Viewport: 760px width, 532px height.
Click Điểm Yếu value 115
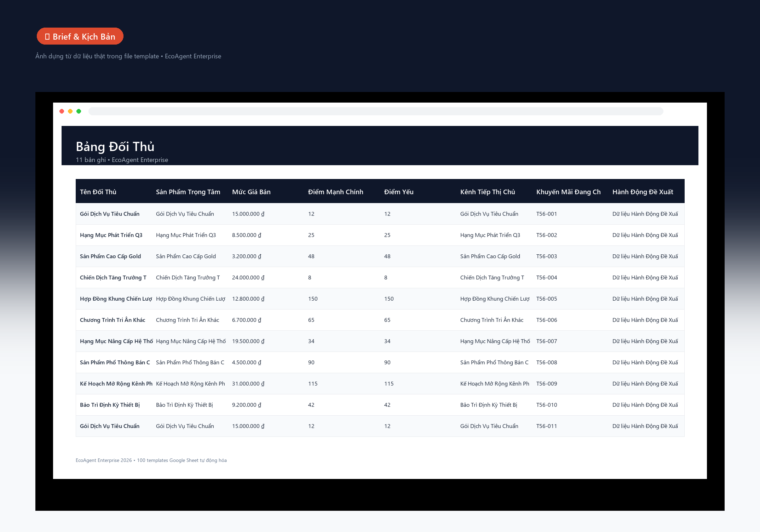click(x=389, y=384)
